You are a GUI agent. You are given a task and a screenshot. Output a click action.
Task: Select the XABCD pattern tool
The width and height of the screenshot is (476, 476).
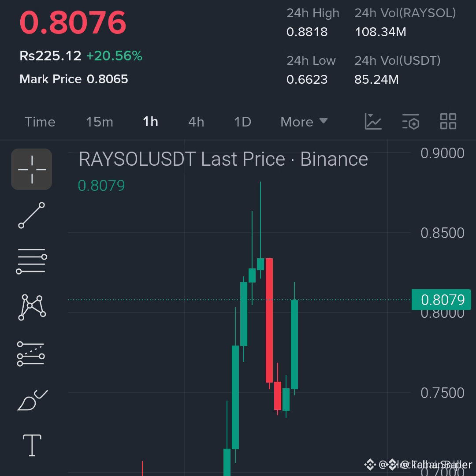[x=32, y=307]
